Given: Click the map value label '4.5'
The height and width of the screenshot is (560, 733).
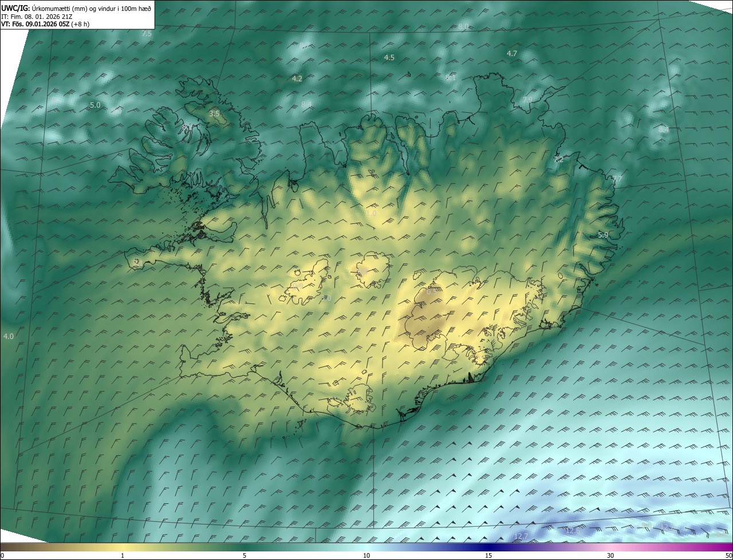Looking at the screenshot, I should (389, 57).
